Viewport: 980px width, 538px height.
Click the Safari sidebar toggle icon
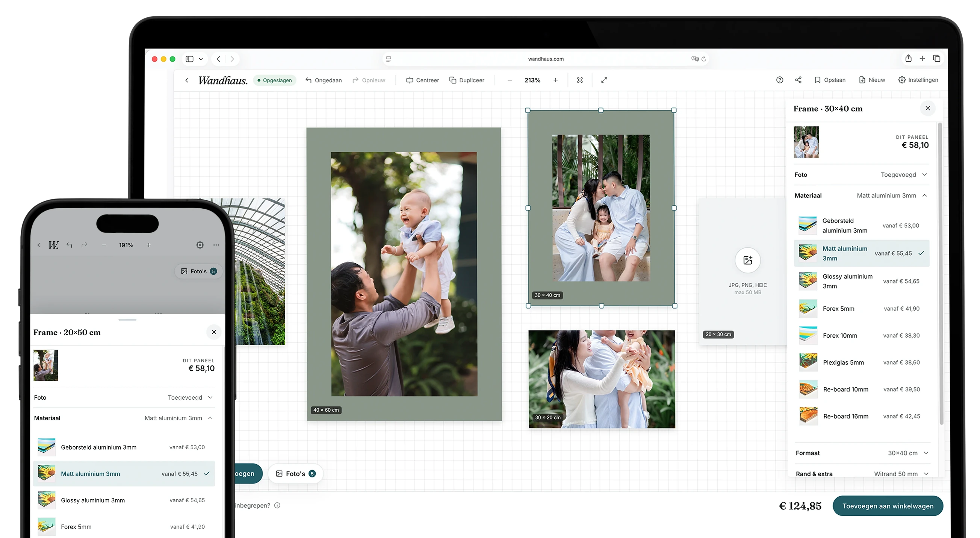[x=189, y=59]
